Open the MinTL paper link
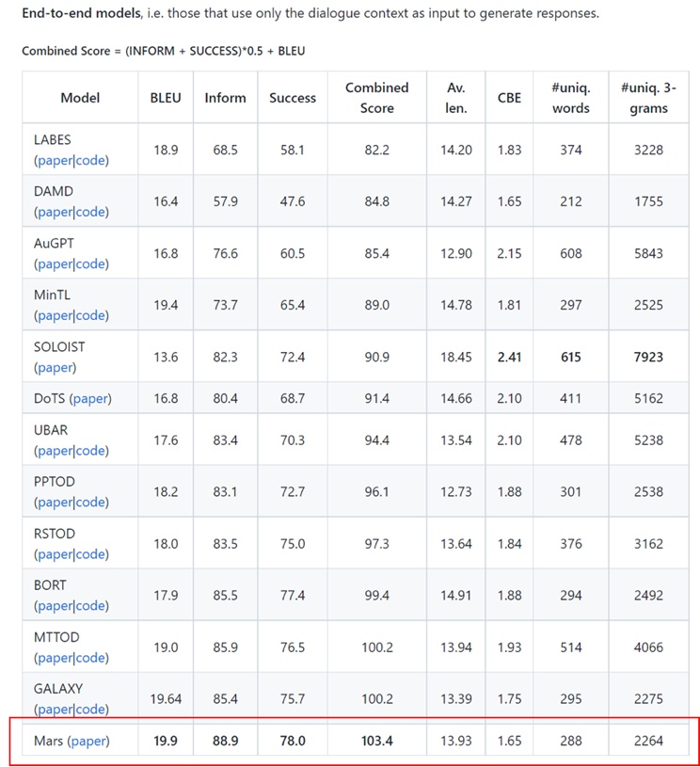Image resolution: width=700 pixels, height=767 pixels. click(x=55, y=315)
